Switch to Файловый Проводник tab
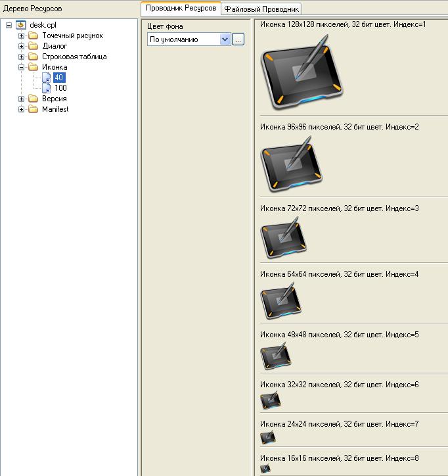 pyautogui.click(x=261, y=9)
